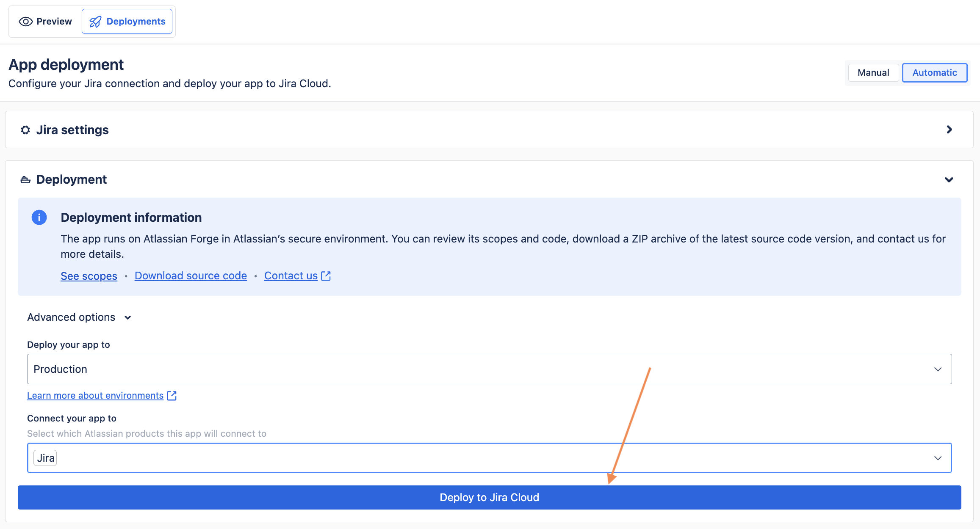Open the Contact us link
Image resolution: width=980 pixels, height=529 pixels.
coord(291,276)
